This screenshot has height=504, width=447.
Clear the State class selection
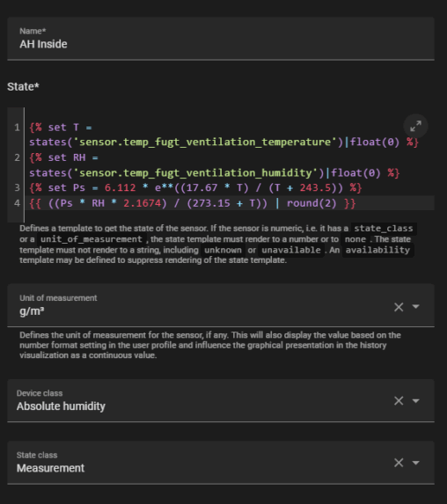click(x=399, y=463)
